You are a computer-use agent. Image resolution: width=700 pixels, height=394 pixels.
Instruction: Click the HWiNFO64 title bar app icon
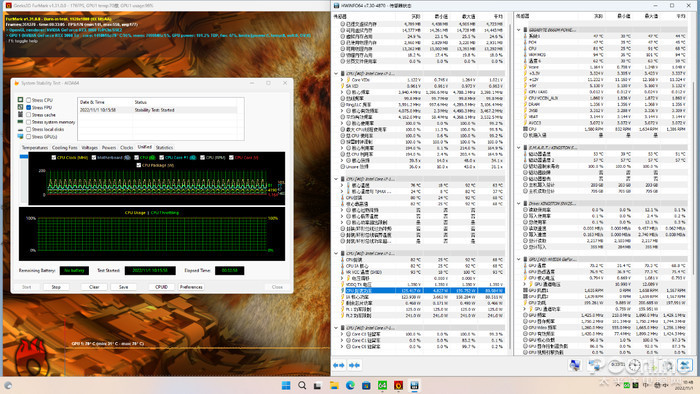(336, 5)
